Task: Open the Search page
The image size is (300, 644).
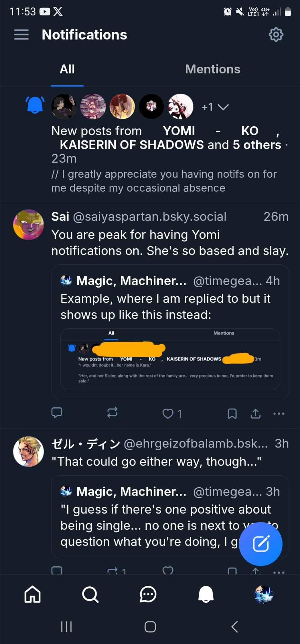Action: click(x=90, y=594)
